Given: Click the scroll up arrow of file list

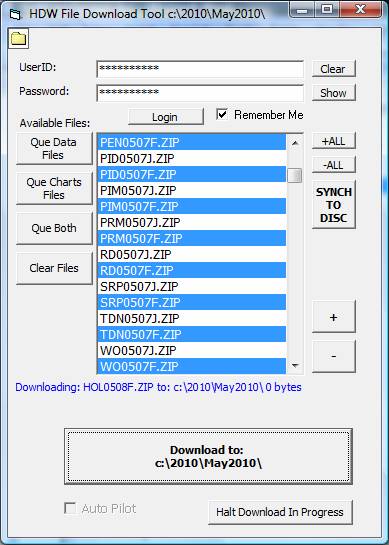Looking at the screenshot, I should click(x=295, y=143).
